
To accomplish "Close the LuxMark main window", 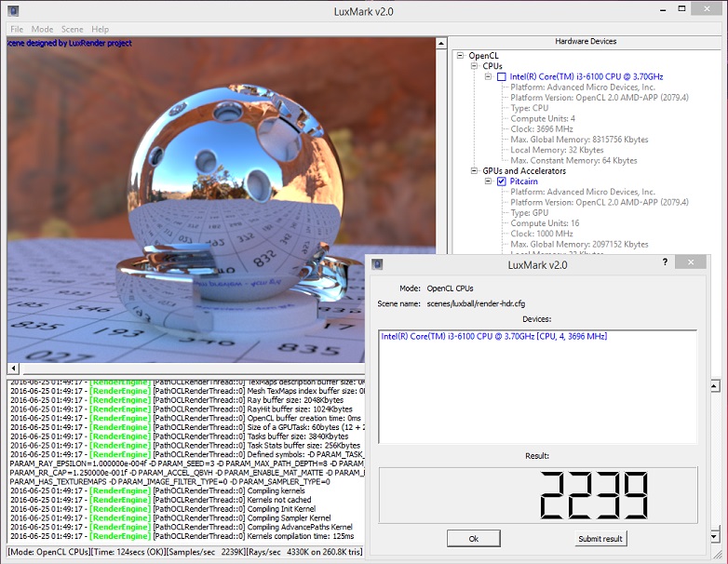I will [x=707, y=8].
